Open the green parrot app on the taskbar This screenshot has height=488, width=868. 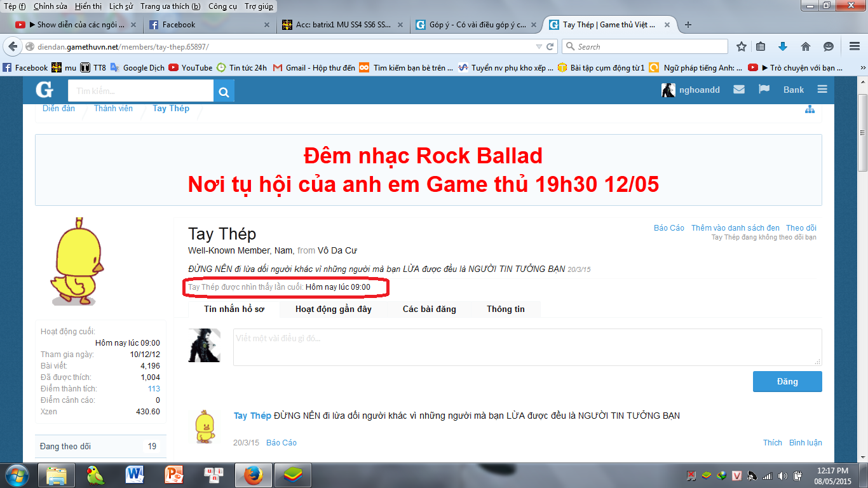[x=96, y=475]
